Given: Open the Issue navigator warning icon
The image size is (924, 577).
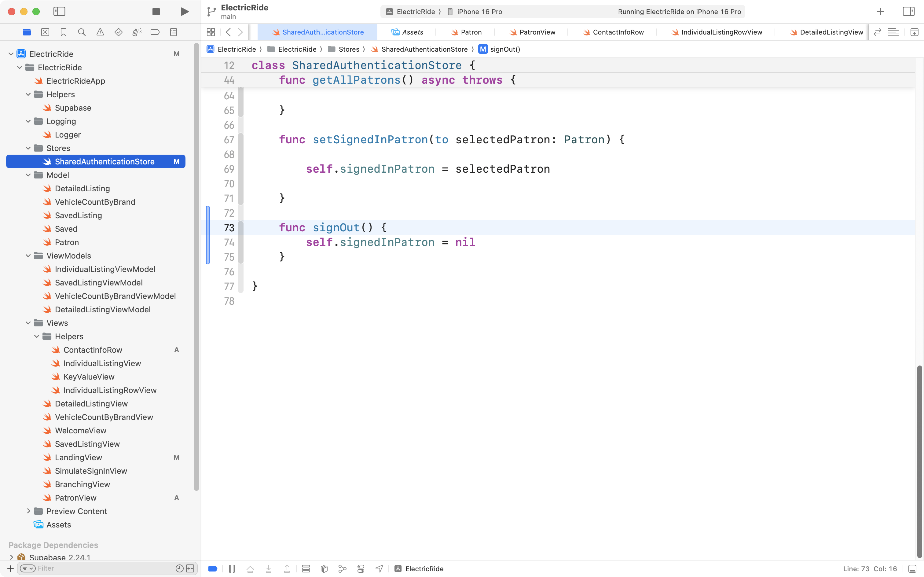Looking at the screenshot, I should [100, 32].
